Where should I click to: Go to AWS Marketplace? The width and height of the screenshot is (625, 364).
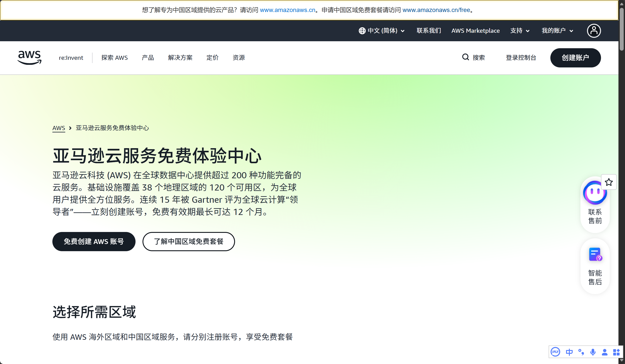pos(476,31)
